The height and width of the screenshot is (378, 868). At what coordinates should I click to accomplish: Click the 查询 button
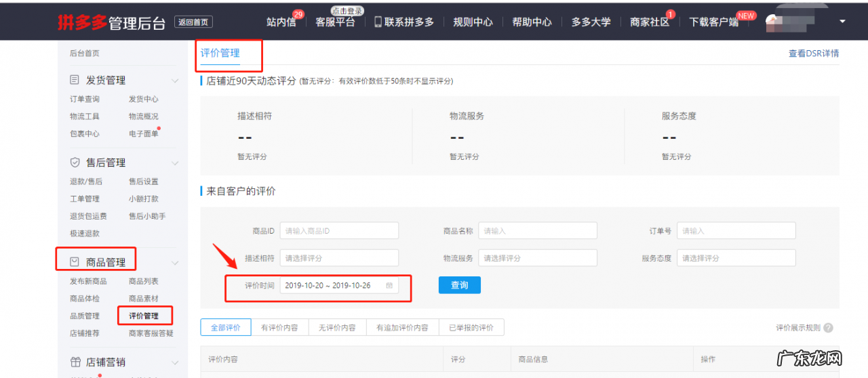[x=460, y=285]
